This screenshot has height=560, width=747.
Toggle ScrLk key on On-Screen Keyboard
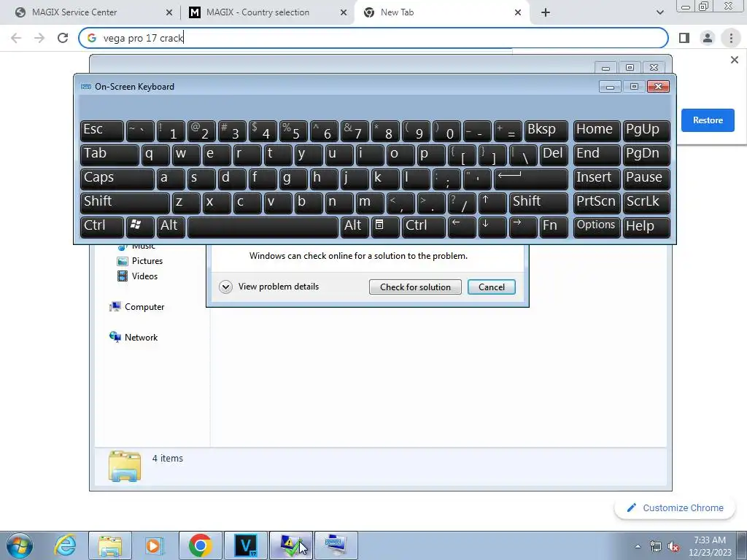pos(646,203)
